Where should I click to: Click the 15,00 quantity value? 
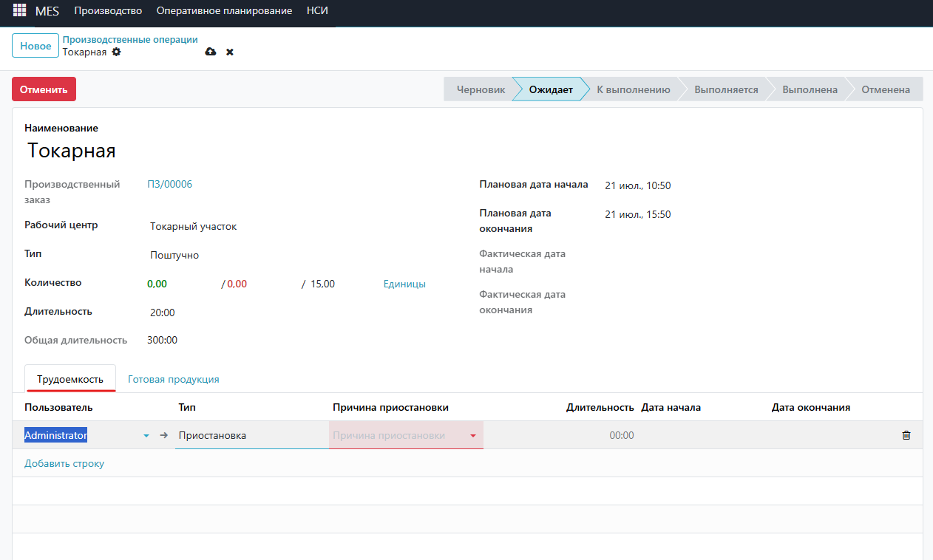[323, 284]
